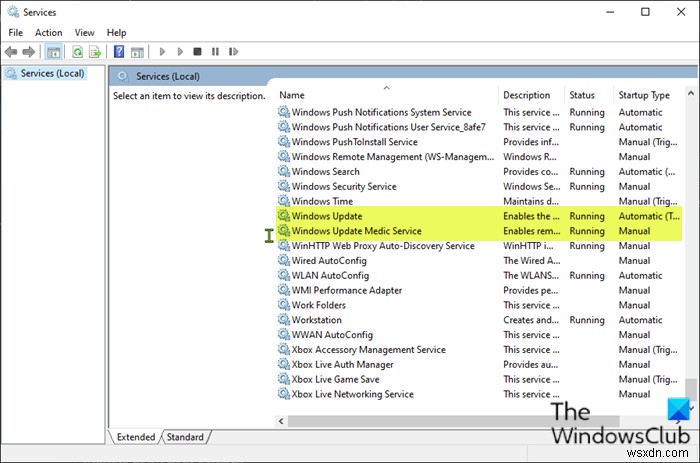Click gear icon of Work Folders row
Image resolution: width=700 pixels, height=463 pixels.
[x=284, y=305]
